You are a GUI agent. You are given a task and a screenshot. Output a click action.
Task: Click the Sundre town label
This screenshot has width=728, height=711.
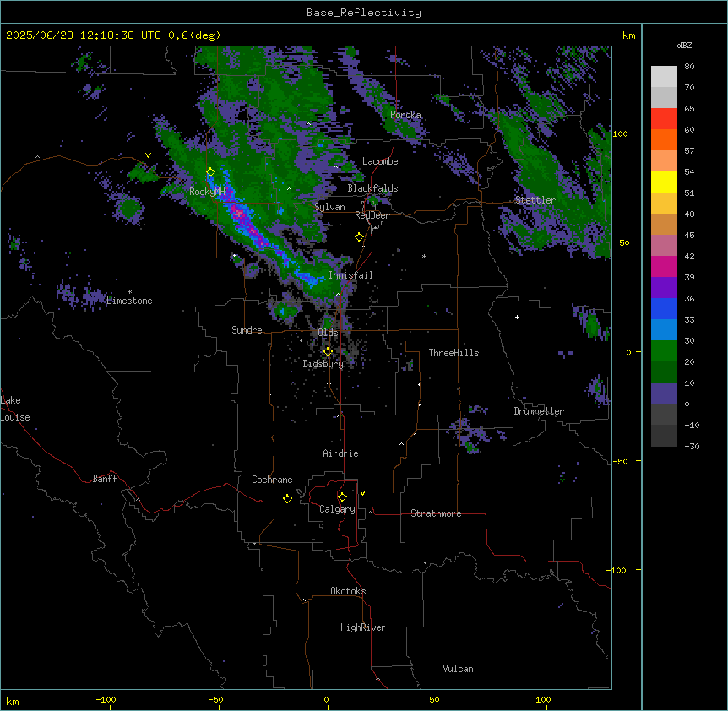point(247,330)
